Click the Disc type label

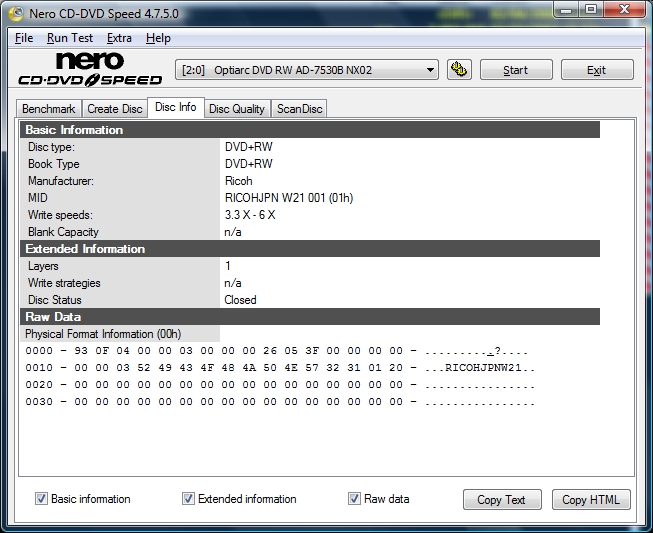(51, 147)
